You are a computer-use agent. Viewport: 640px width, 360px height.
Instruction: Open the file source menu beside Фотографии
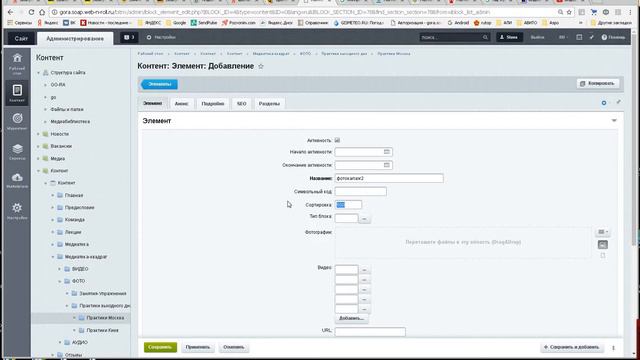[x=603, y=232]
